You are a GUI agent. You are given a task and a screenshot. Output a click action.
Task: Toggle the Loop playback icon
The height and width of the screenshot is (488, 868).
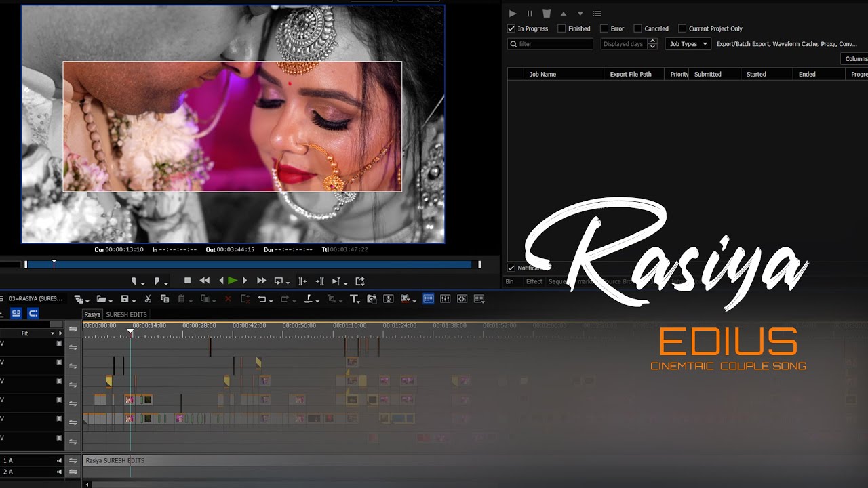(x=278, y=281)
